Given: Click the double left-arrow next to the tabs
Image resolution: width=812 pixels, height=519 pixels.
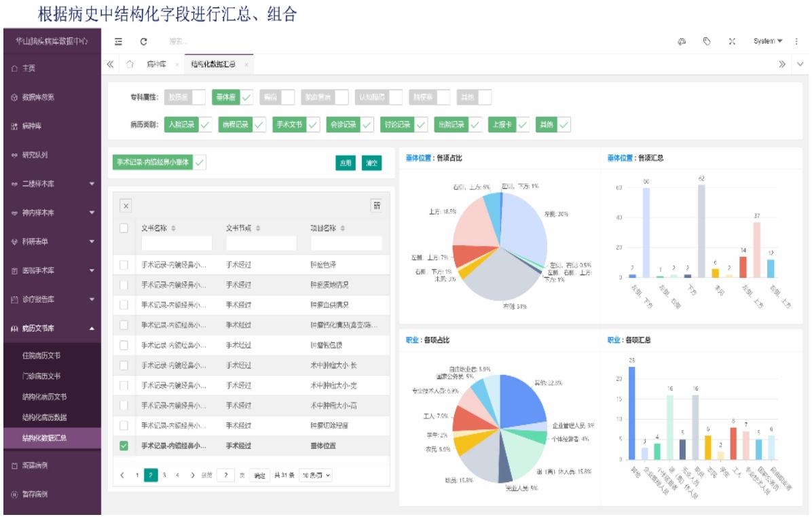Looking at the screenshot, I should [110, 65].
